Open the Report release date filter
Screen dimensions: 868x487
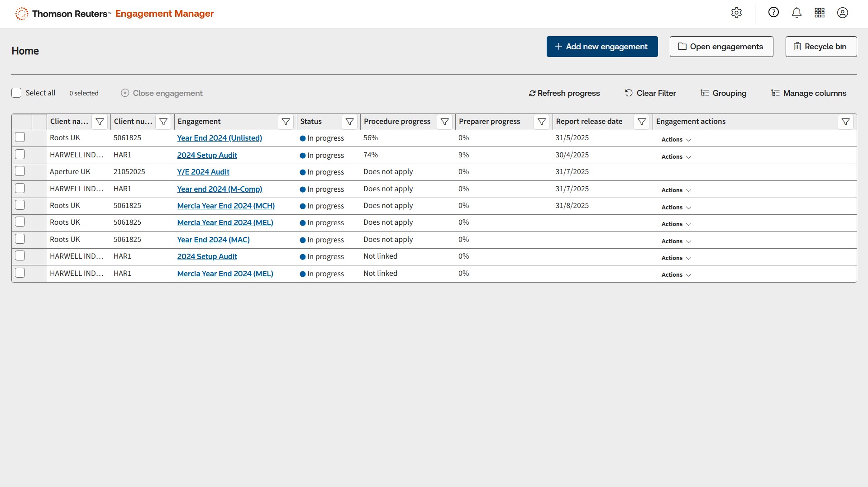[x=641, y=122]
